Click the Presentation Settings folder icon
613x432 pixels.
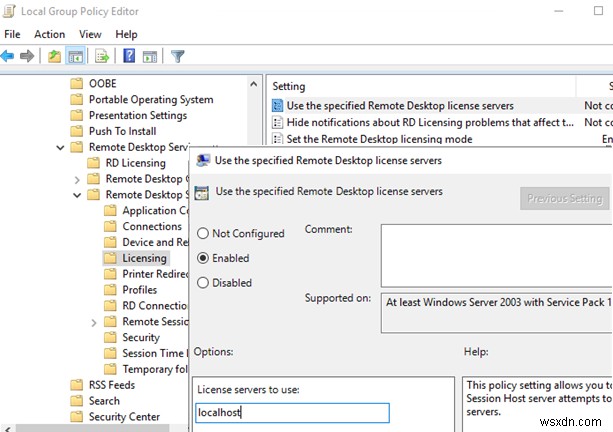pyautogui.click(x=77, y=115)
